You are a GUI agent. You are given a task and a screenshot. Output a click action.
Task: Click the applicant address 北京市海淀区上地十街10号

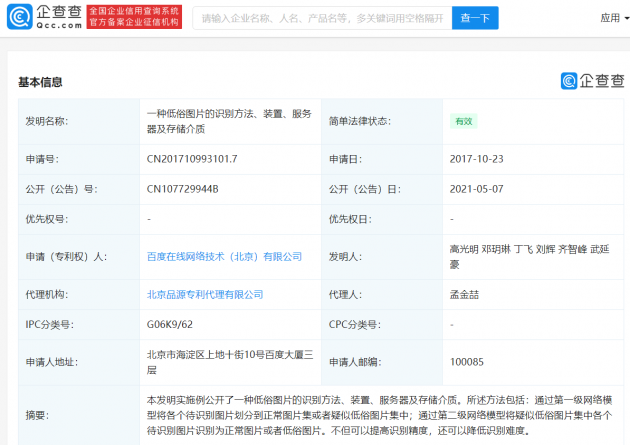tap(230, 362)
